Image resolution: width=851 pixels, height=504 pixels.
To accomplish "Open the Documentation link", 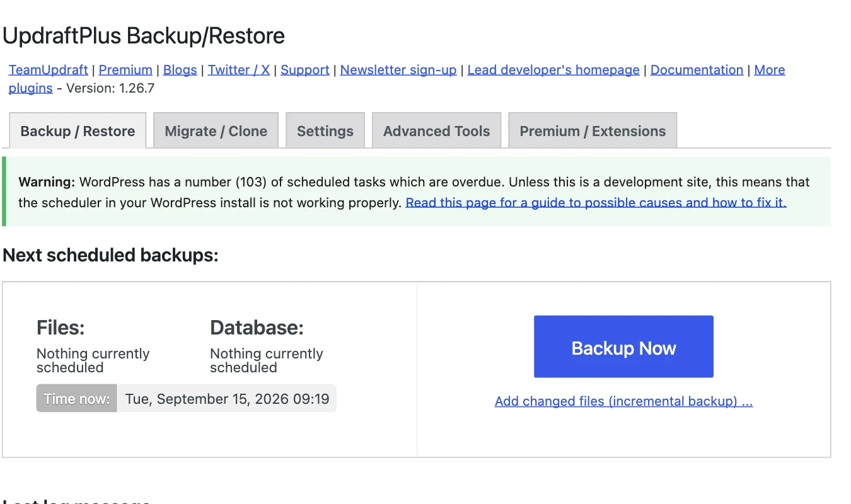I will point(697,70).
